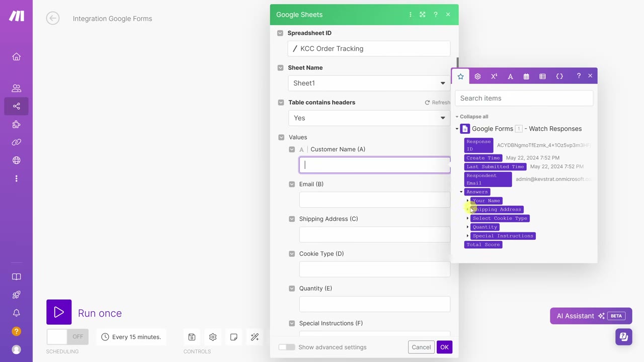This screenshot has width=644, height=362.
Task: Open Templates puzzle icon in sidebar
Action: click(x=16, y=124)
